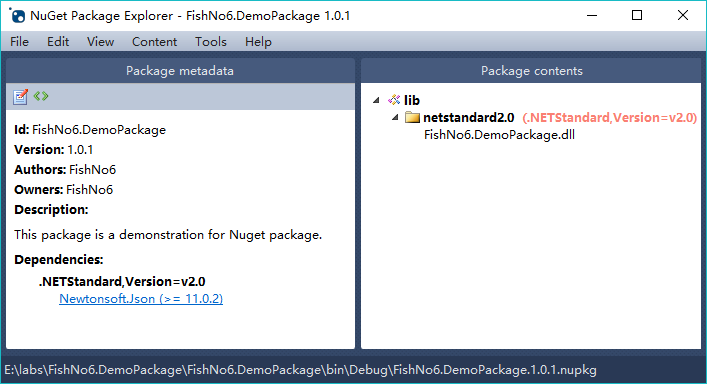Image resolution: width=707 pixels, height=384 pixels.
Task: Click the Package metadata panel header
Action: point(180,71)
